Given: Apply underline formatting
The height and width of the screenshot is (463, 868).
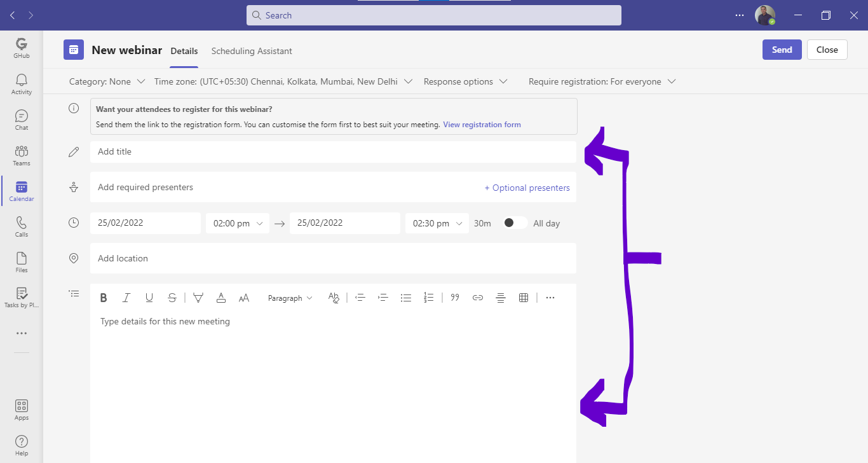Looking at the screenshot, I should (x=149, y=298).
